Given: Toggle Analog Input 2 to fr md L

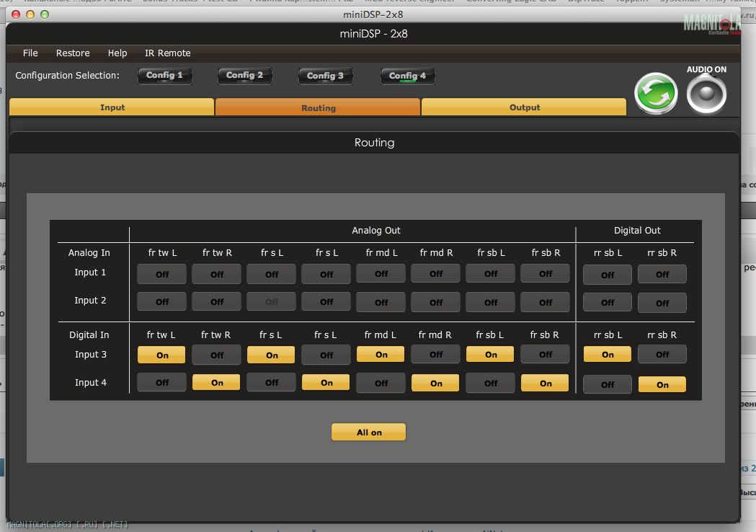Looking at the screenshot, I should coord(381,302).
